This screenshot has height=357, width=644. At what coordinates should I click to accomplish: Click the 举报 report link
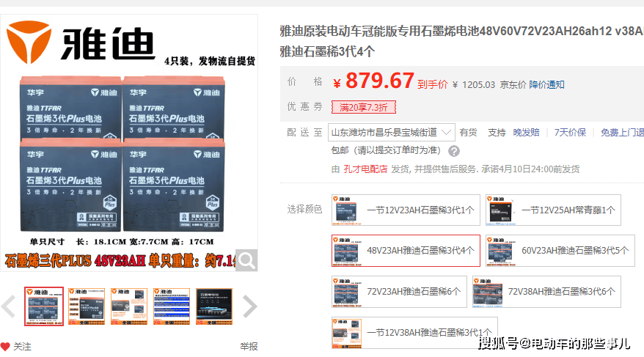click(249, 347)
